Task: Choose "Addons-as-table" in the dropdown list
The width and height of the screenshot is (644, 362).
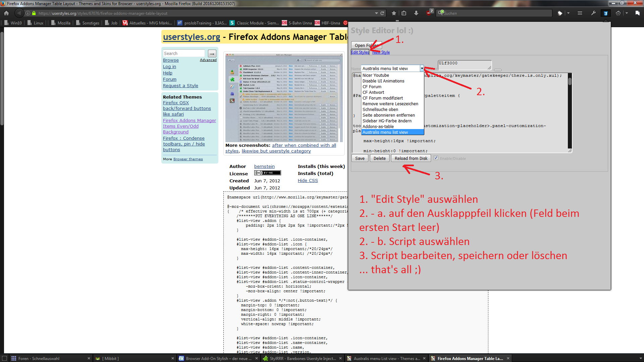Action: (x=378, y=127)
